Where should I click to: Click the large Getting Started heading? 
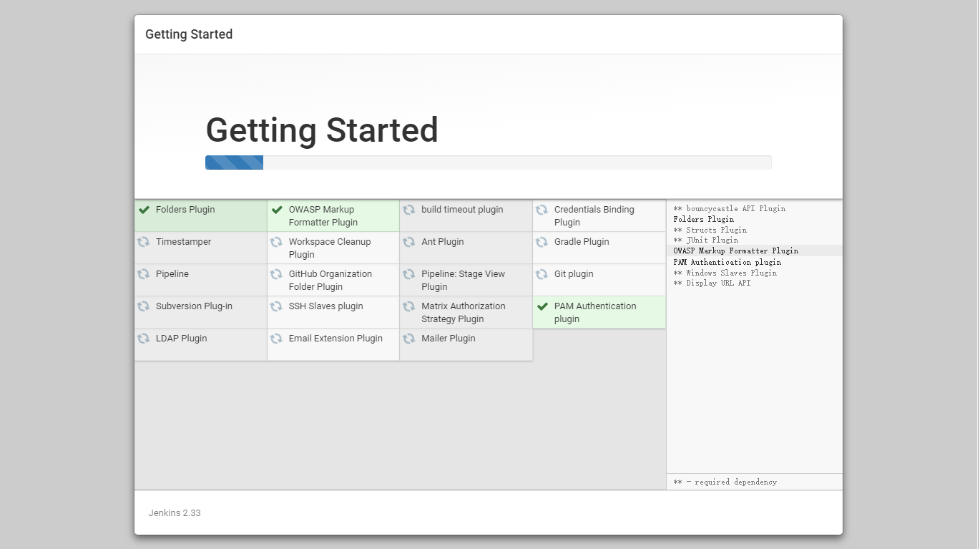[x=322, y=130]
